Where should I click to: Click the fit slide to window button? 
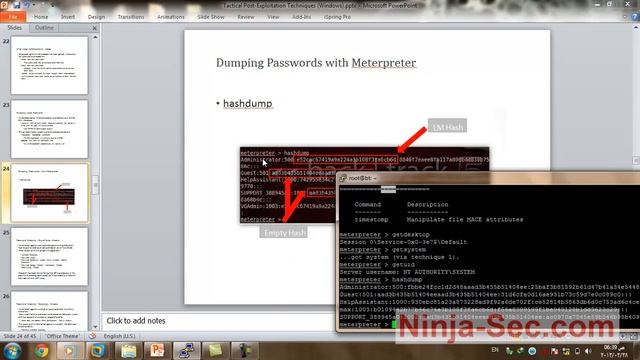pos(633,336)
